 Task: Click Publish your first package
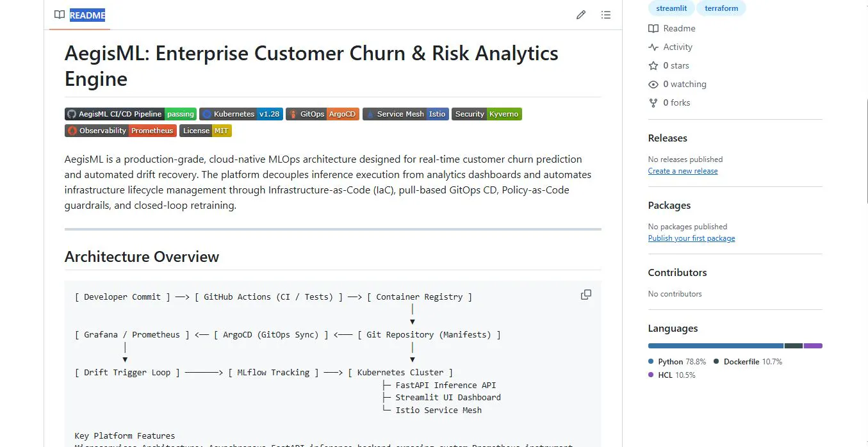692,238
